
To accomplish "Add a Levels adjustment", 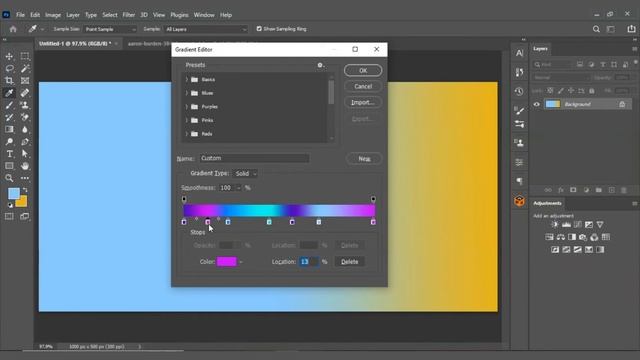I will point(566,224).
